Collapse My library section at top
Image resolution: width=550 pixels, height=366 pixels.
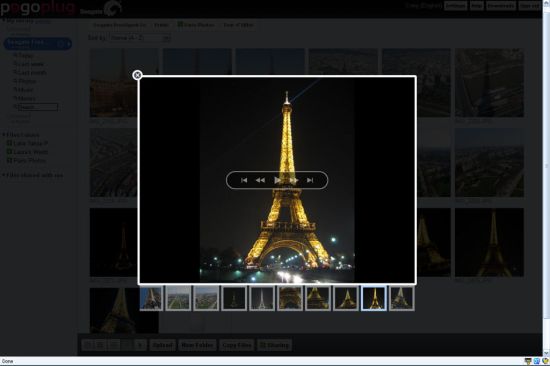[27, 21]
